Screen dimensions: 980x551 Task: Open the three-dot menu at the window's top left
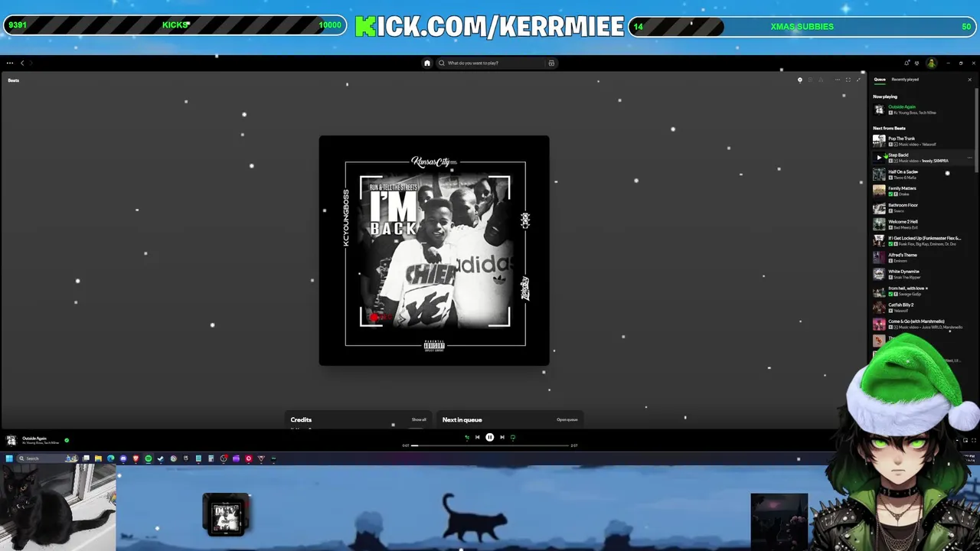pos(9,63)
